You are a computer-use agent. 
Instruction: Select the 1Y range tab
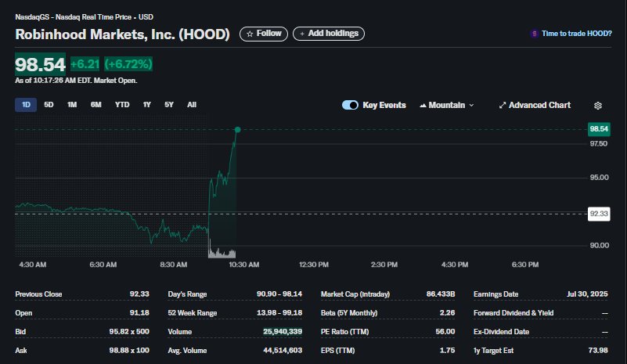coord(146,105)
